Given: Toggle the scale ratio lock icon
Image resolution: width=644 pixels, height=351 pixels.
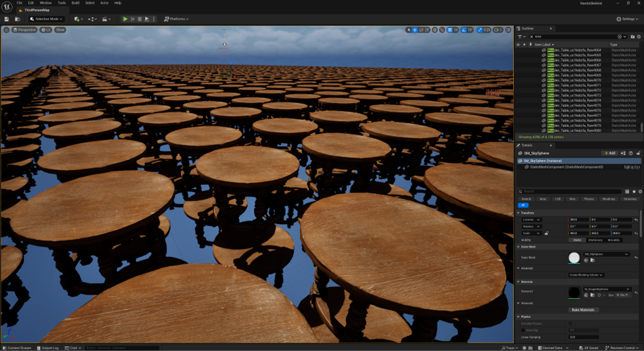Looking at the screenshot, I should point(546,233).
